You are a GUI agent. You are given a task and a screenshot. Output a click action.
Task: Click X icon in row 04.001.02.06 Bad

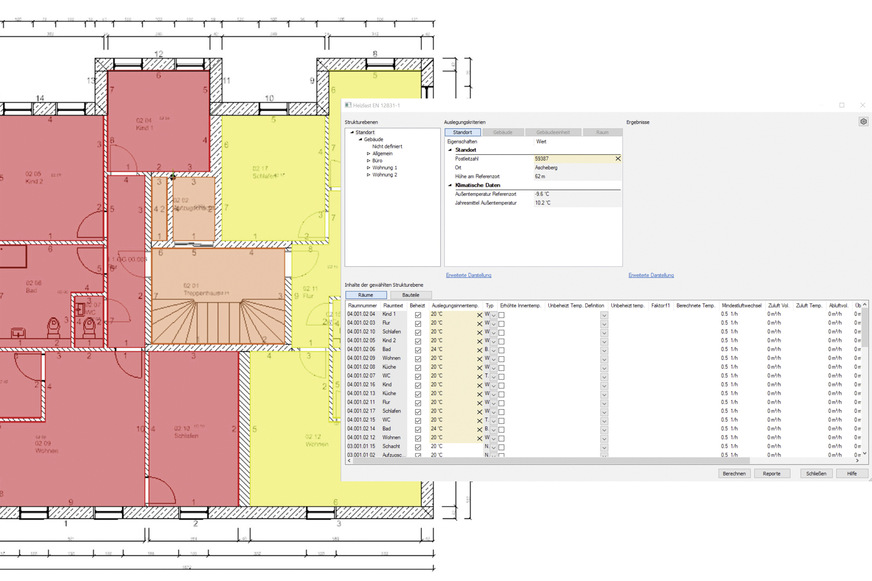(479, 349)
